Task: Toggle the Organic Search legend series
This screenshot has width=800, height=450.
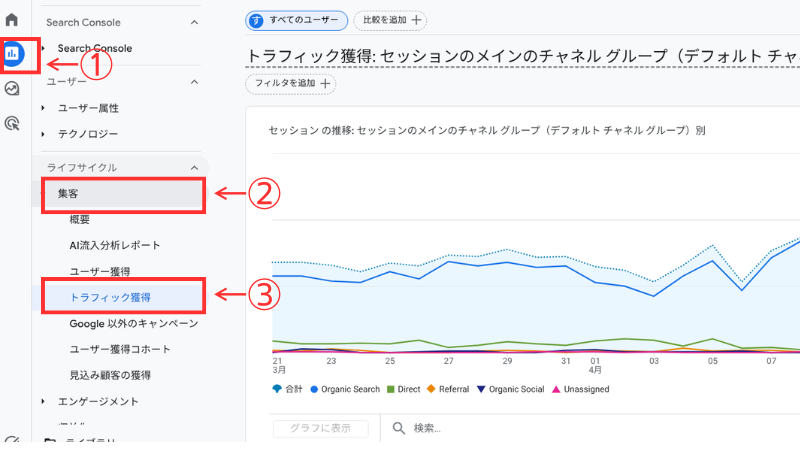Action: coord(345,389)
